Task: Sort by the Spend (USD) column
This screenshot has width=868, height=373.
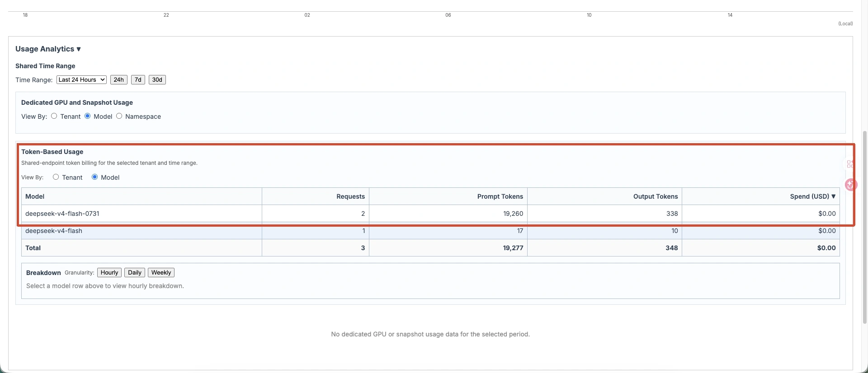Action: pyautogui.click(x=813, y=196)
